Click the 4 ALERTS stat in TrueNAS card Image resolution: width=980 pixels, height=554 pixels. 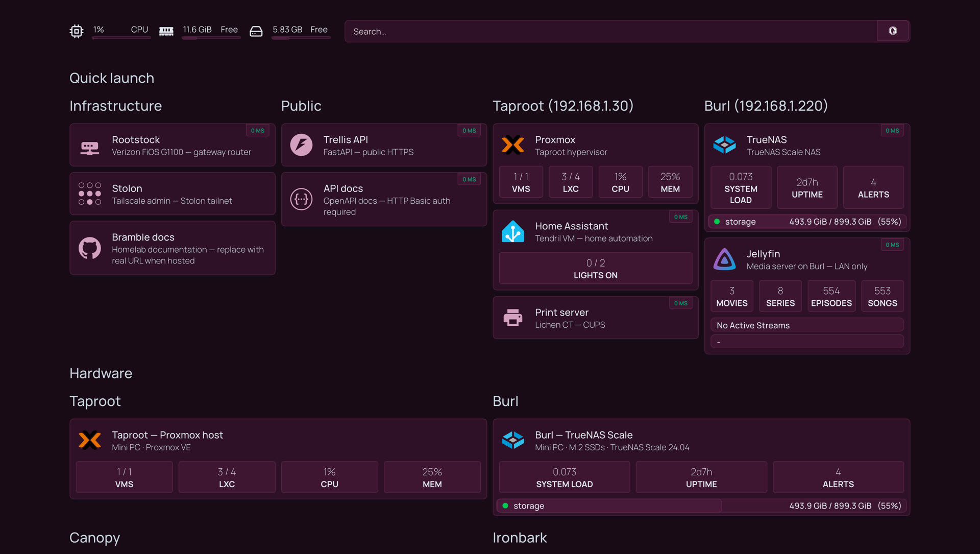pos(873,188)
